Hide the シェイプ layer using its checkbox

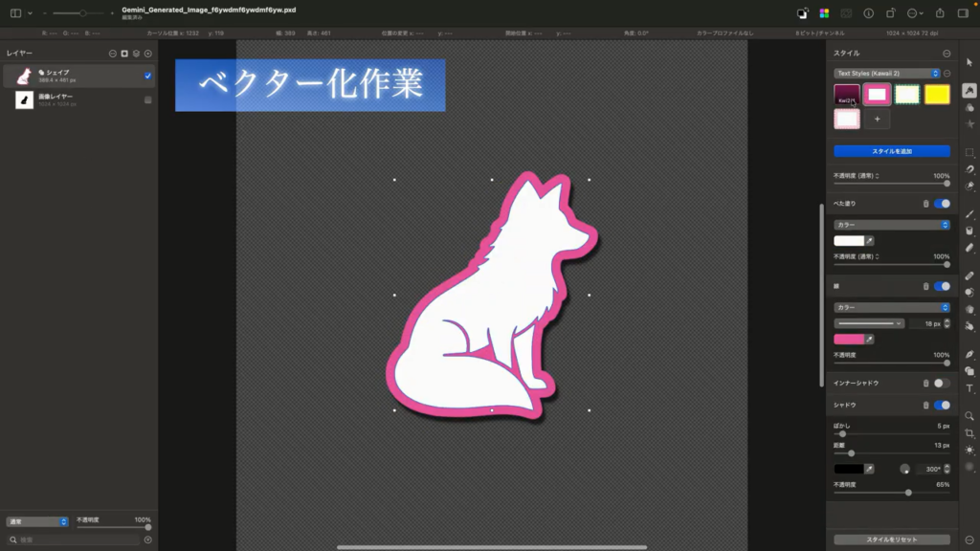(x=148, y=76)
